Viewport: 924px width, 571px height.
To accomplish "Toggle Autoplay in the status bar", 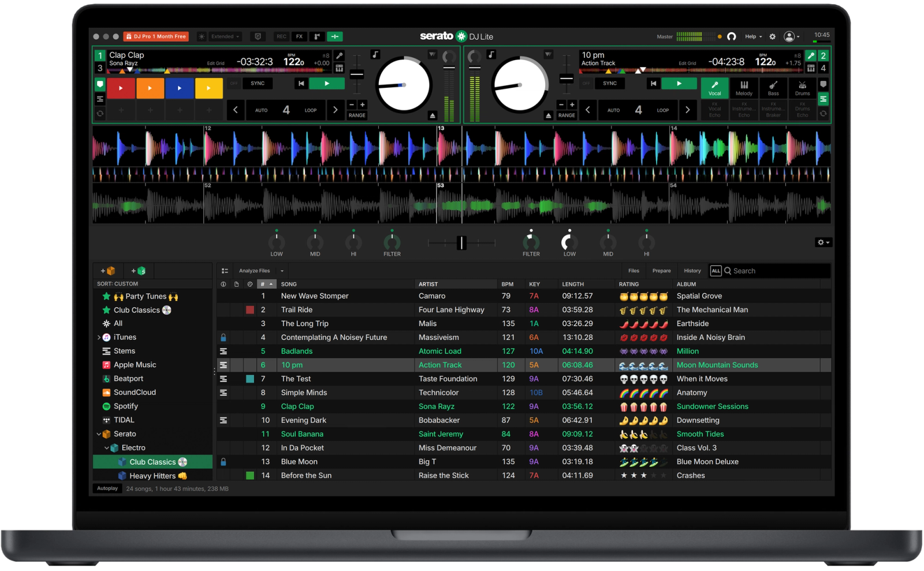I will click(107, 488).
